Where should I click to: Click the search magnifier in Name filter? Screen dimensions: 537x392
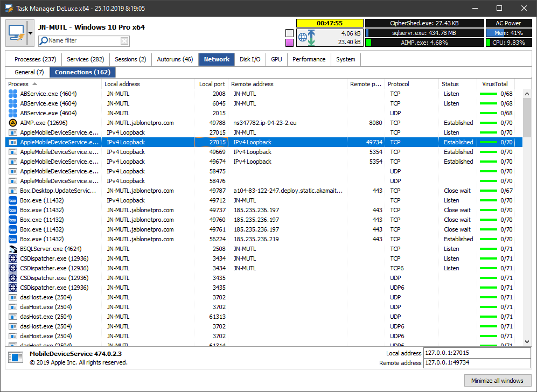(44, 41)
